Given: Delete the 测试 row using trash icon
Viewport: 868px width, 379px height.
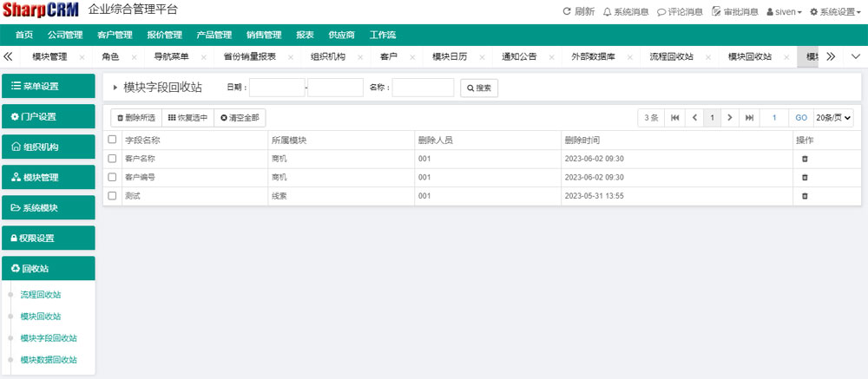Looking at the screenshot, I should 804,196.
